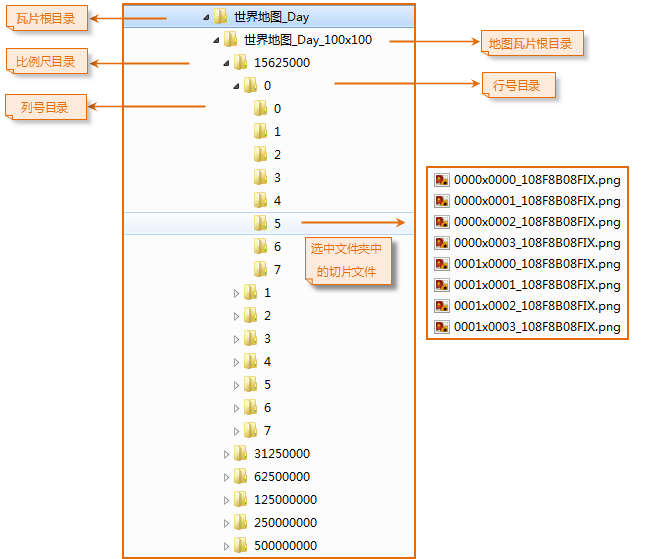Click the folder icon of 31250000
650x559 pixels.
point(240,454)
